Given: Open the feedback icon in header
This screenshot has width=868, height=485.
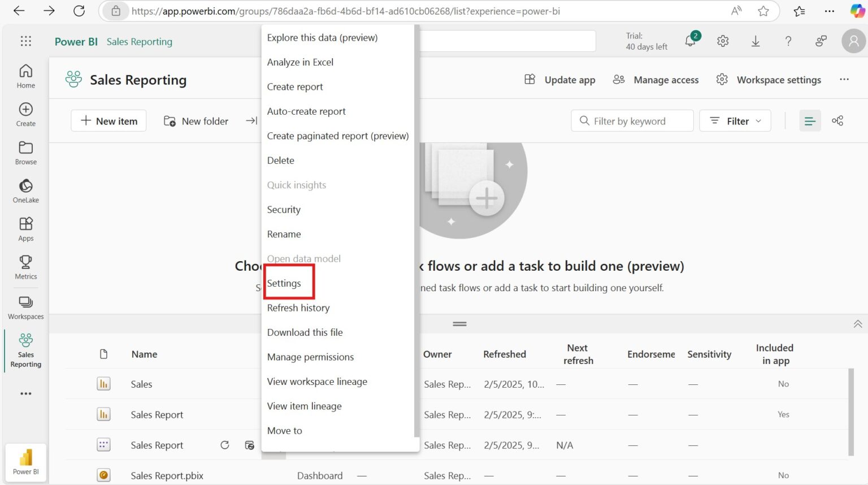Looking at the screenshot, I should point(821,41).
